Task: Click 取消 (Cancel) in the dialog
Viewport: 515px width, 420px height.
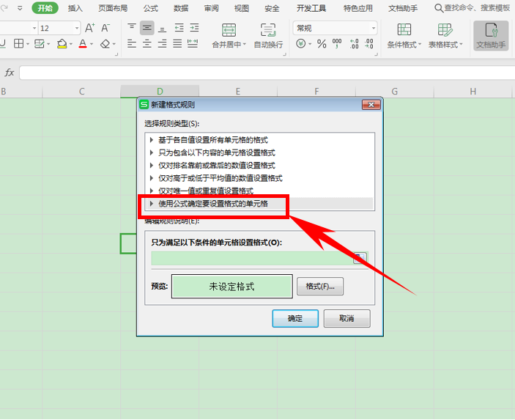Action: point(347,318)
